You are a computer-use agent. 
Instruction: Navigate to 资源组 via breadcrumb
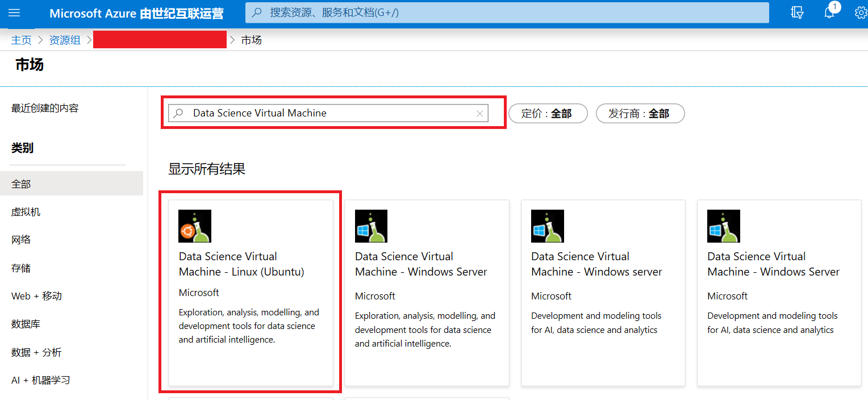pos(64,40)
